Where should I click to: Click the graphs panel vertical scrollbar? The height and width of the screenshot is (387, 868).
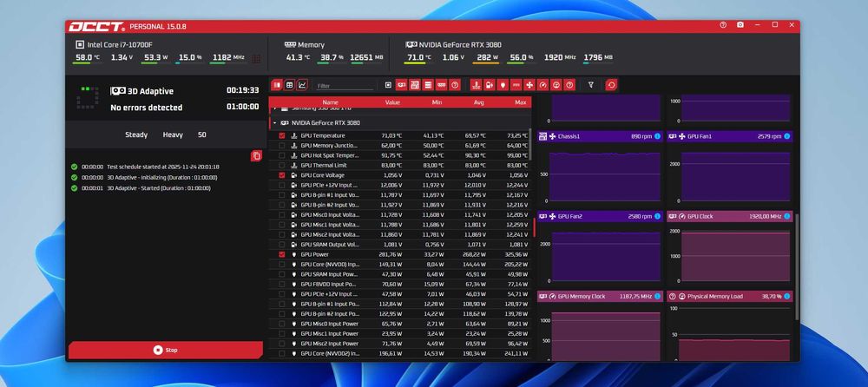(x=797, y=267)
